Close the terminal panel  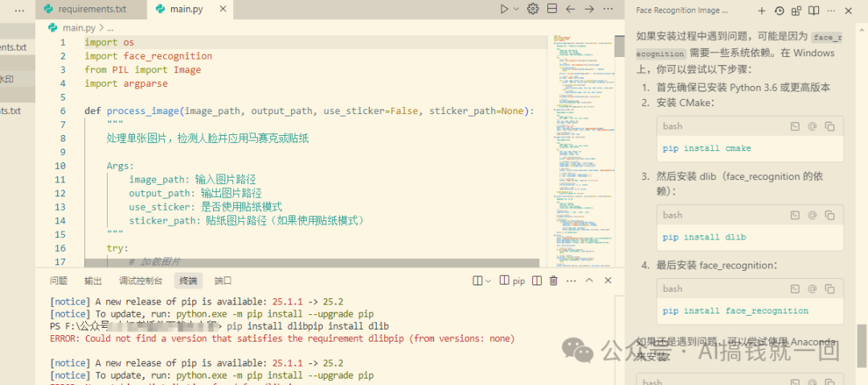click(608, 281)
